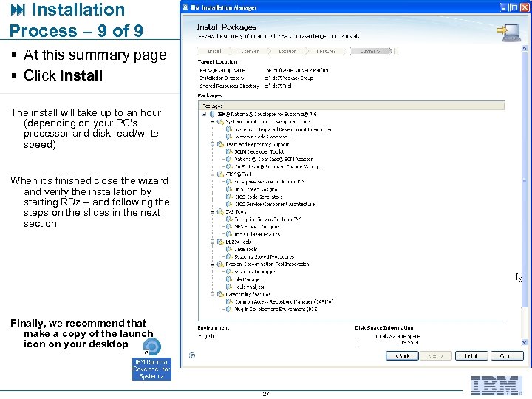The height and width of the screenshot is (399, 532).
Task: Click the install computer graphic in header
Action: tap(508, 33)
